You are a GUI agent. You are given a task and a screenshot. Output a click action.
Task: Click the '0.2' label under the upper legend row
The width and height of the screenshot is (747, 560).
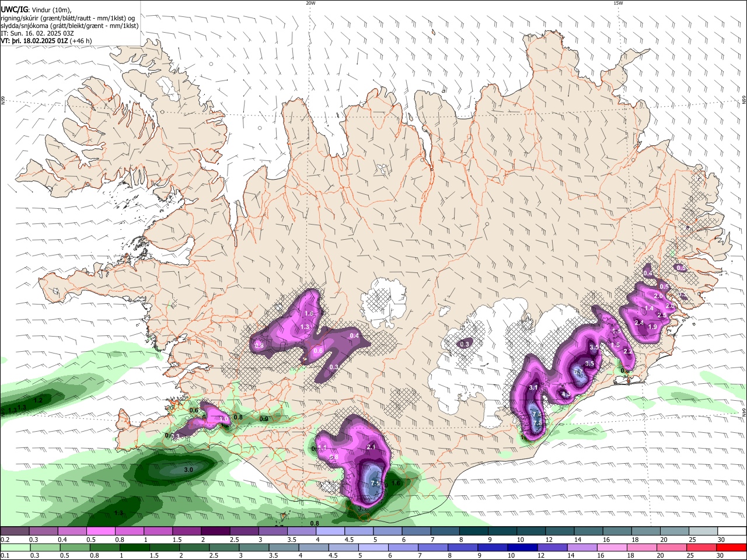pyautogui.click(x=5, y=540)
